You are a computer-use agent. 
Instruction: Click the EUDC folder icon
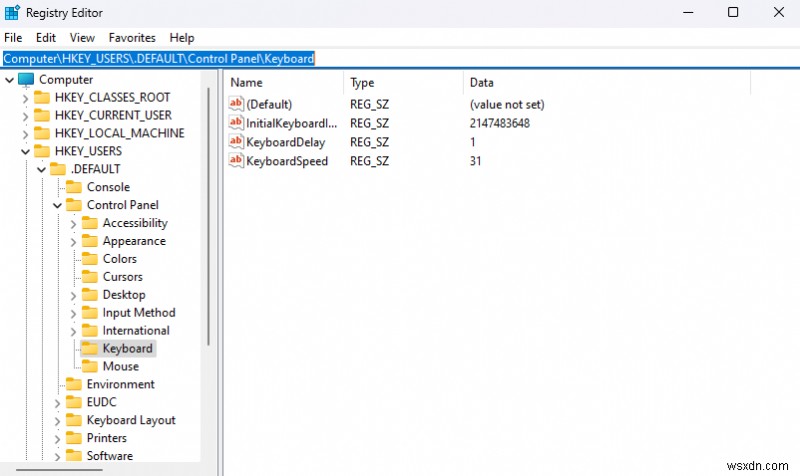(x=74, y=402)
